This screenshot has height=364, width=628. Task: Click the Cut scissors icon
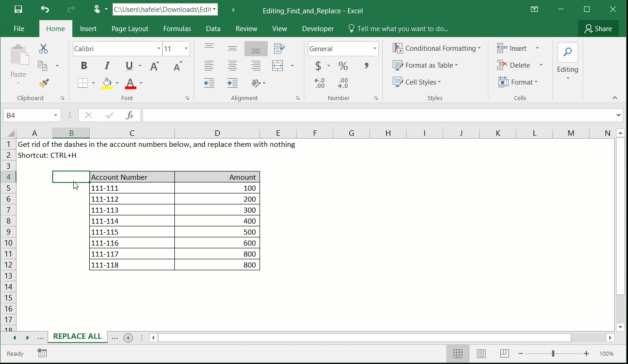click(43, 48)
